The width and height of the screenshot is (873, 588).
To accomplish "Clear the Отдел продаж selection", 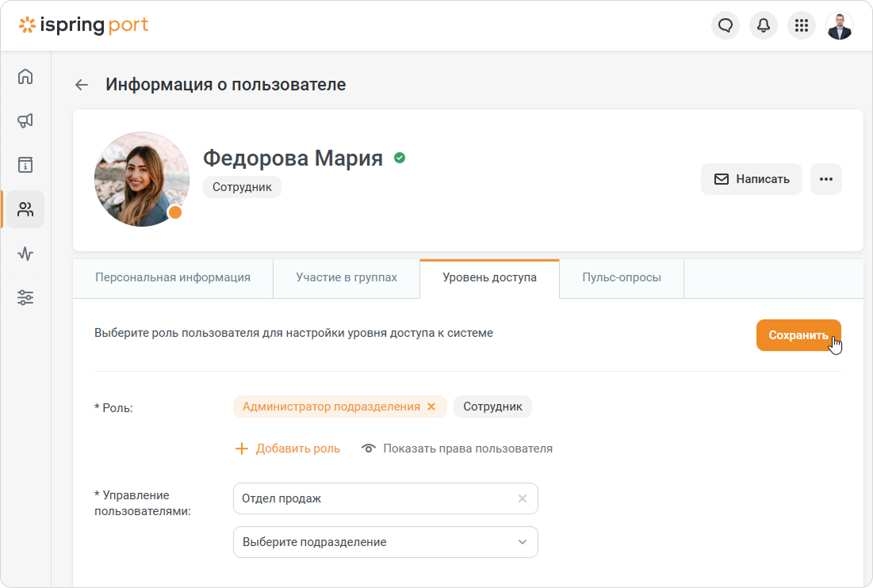I will click(523, 498).
